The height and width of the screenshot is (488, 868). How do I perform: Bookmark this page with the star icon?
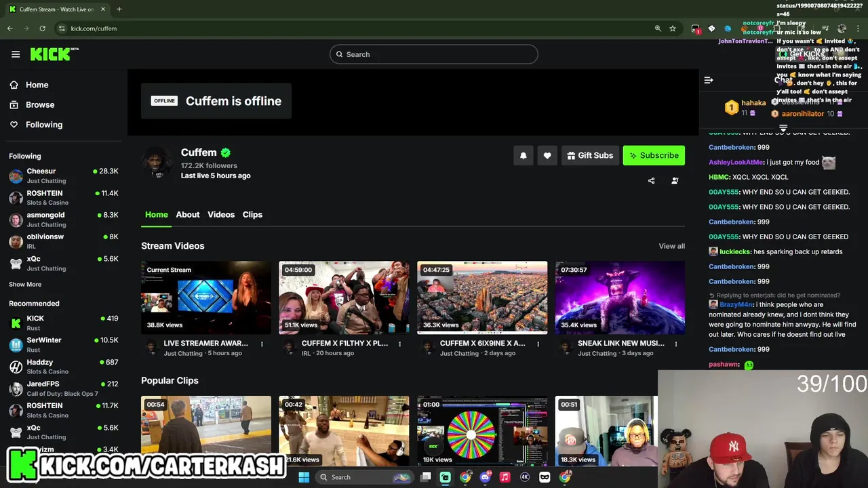(673, 28)
